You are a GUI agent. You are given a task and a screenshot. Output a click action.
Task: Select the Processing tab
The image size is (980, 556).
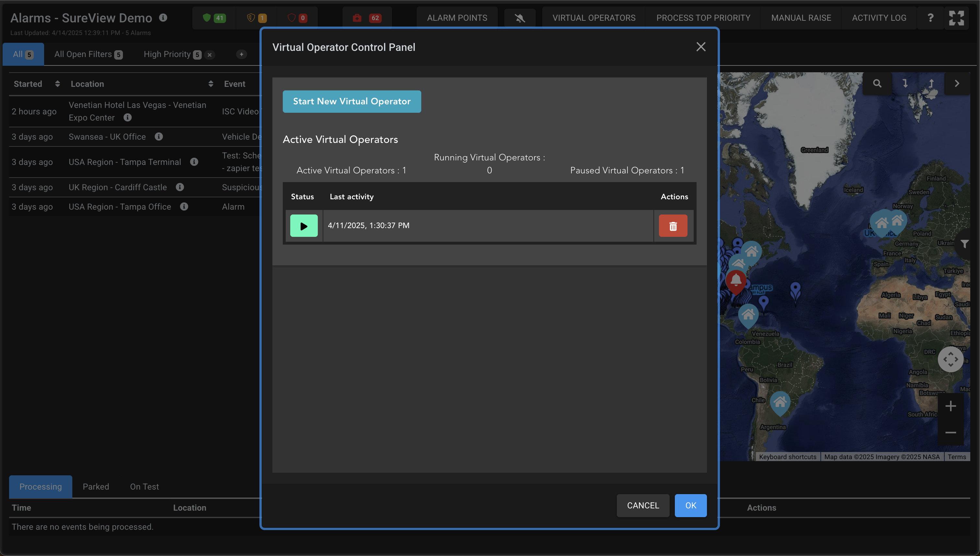[x=41, y=487]
